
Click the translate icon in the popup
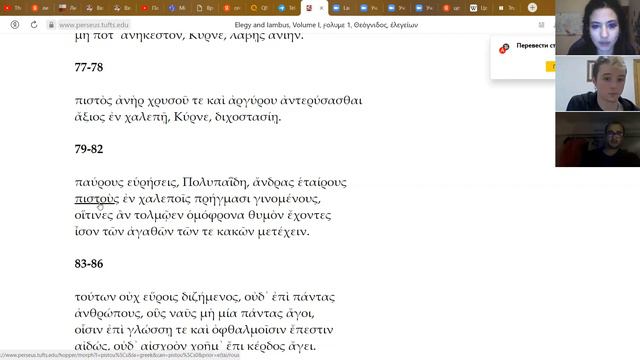[504, 49]
